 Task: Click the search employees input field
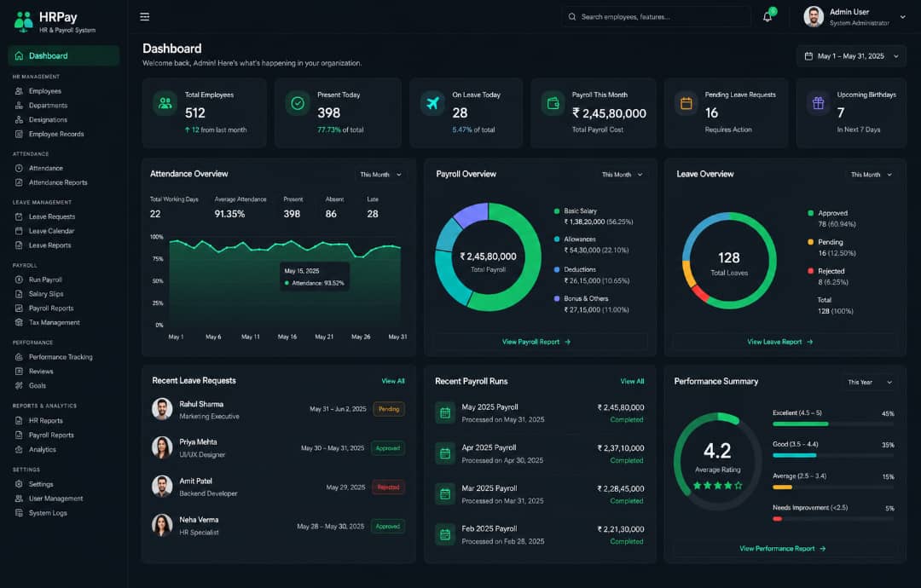(x=656, y=17)
